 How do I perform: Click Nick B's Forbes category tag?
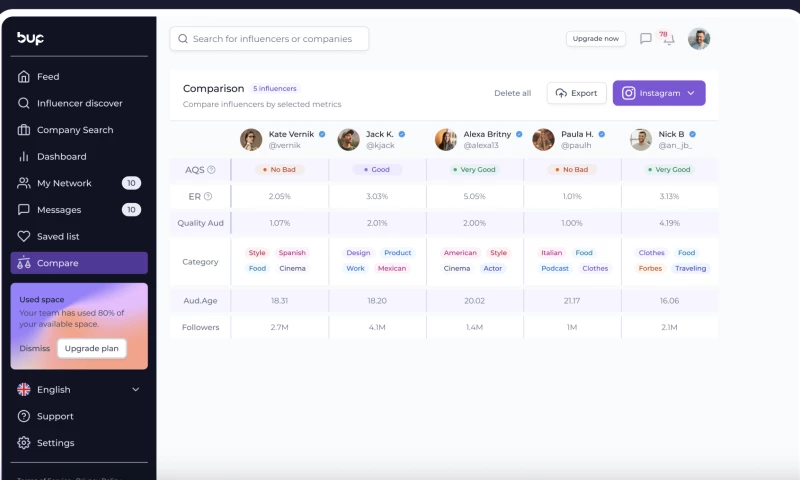[650, 268]
